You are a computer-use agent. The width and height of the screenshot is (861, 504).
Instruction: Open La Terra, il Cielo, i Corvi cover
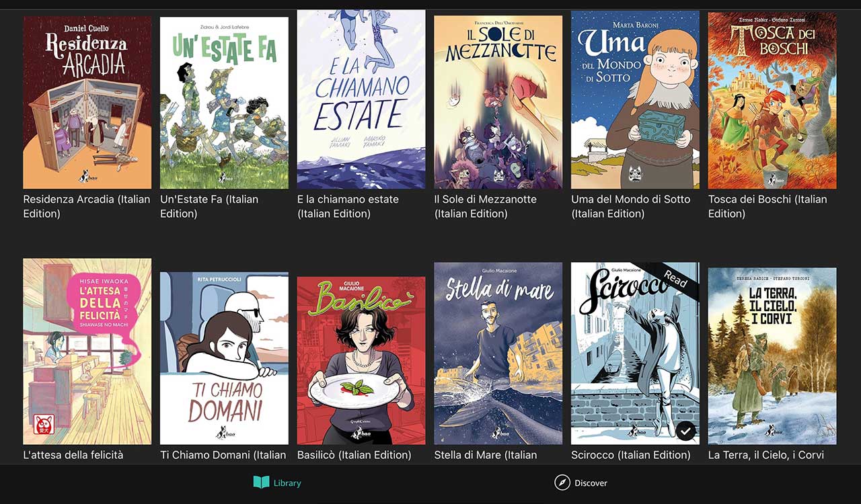(x=772, y=356)
